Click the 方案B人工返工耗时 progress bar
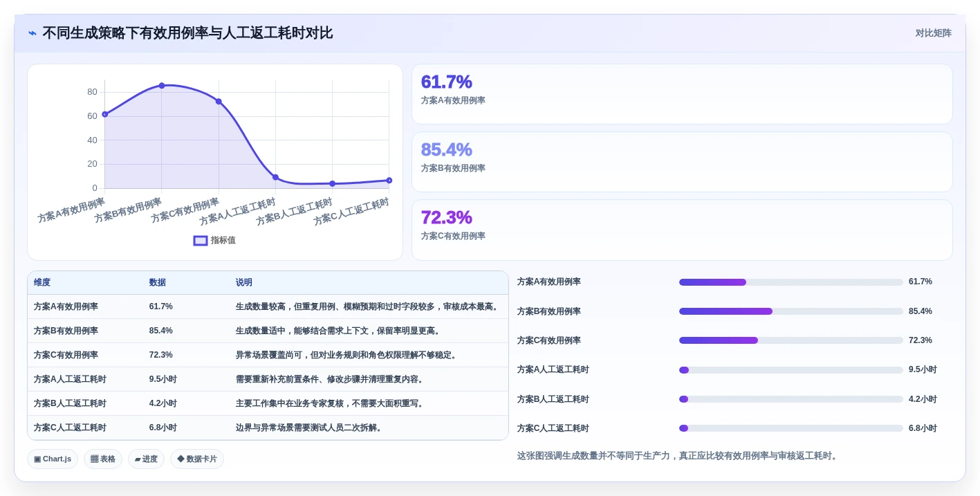This screenshot has height=496, width=980. (x=791, y=399)
